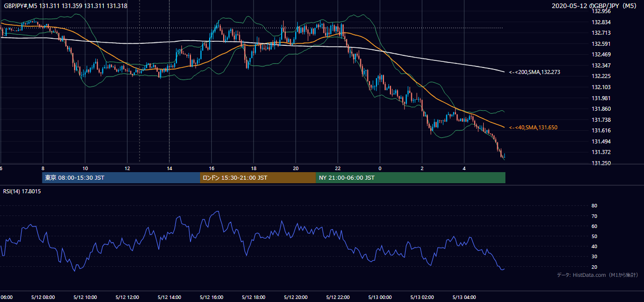Click price axis value 131.738
Viewport: 644px width, 302px height.
coord(601,120)
